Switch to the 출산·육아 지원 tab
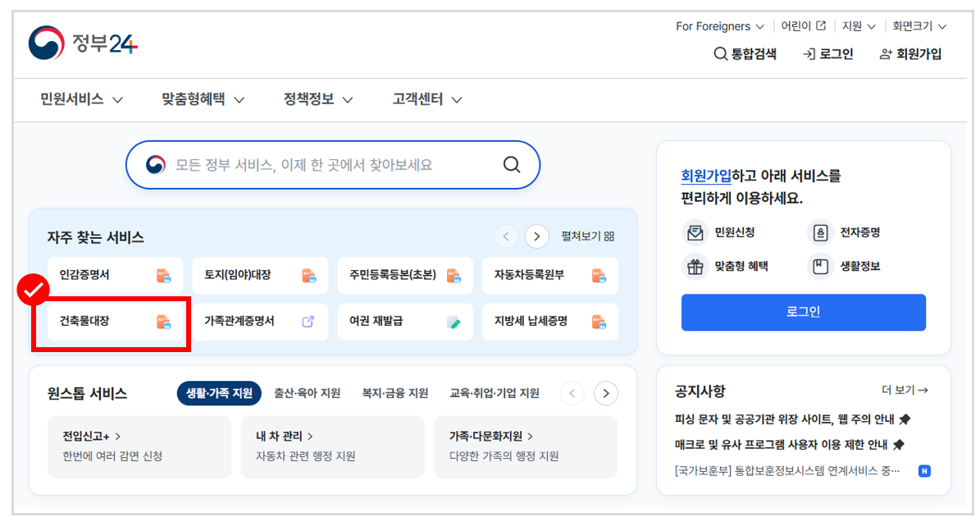Image resolution: width=980 pixels, height=522 pixels. (306, 393)
